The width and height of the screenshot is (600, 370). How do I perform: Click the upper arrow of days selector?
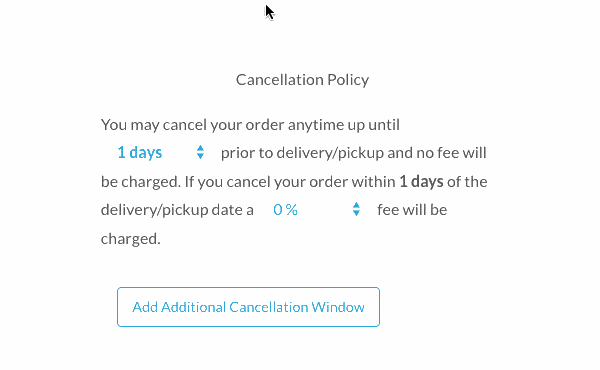point(200,148)
